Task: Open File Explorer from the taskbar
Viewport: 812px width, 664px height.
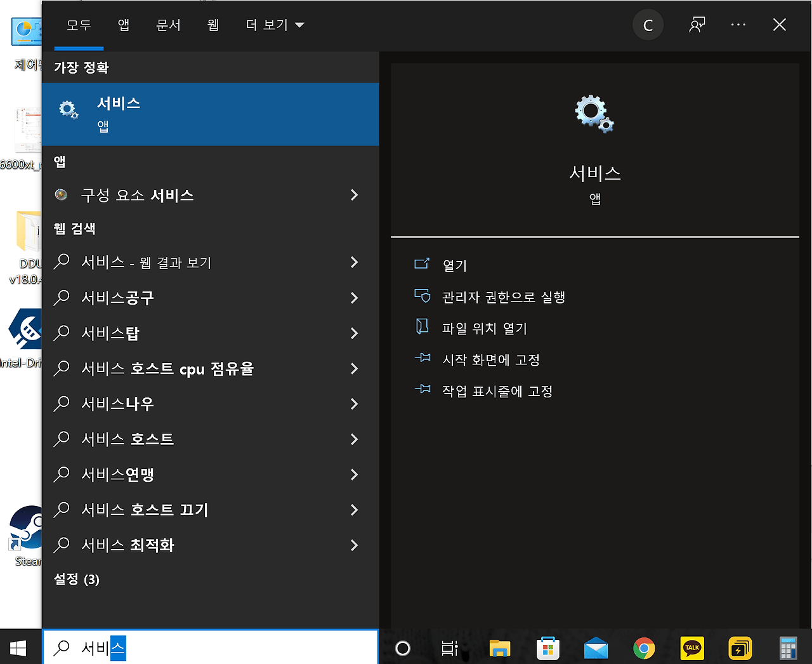Action: click(x=499, y=648)
